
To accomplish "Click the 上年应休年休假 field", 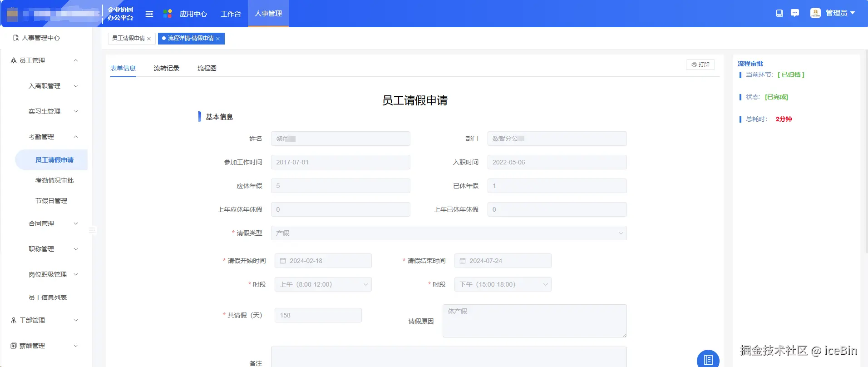I will (340, 209).
